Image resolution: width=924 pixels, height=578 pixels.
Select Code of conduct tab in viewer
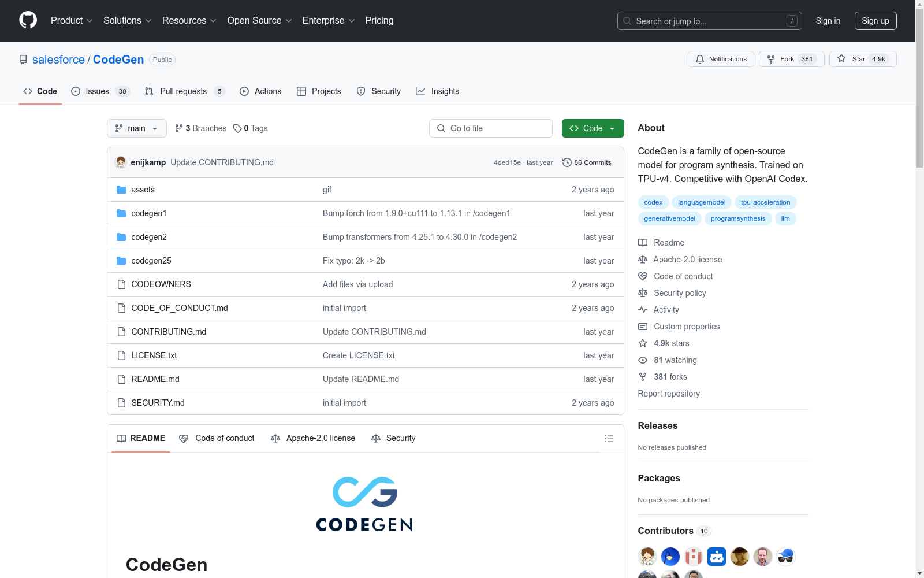tap(217, 438)
